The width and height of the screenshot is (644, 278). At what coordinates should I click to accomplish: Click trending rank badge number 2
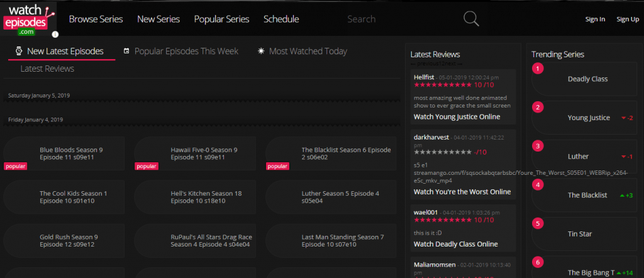click(x=538, y=107)
